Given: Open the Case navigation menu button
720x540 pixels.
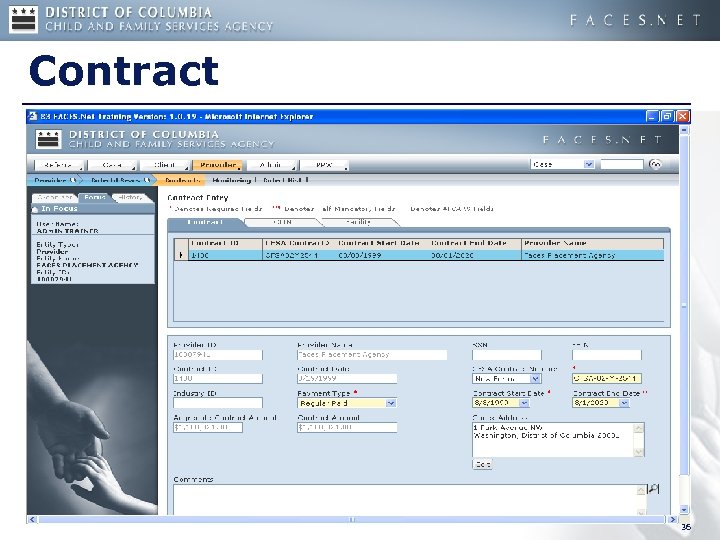Looking at the screenshot, I should pos(112,165).
